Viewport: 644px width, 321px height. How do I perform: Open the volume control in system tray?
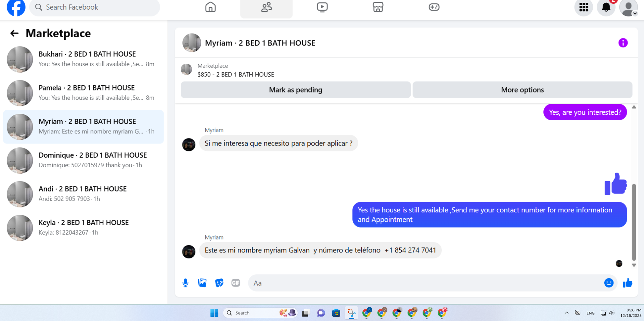(x=611, y=313)
